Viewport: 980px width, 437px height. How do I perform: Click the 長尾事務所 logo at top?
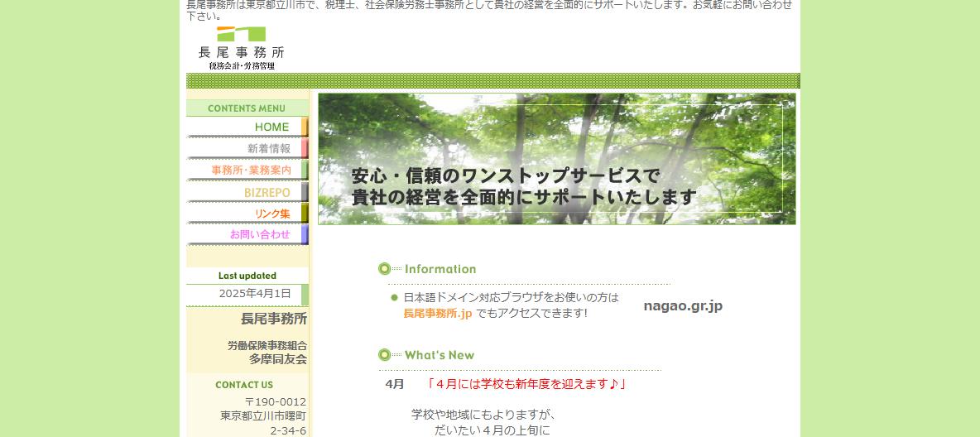coord(241,48)
